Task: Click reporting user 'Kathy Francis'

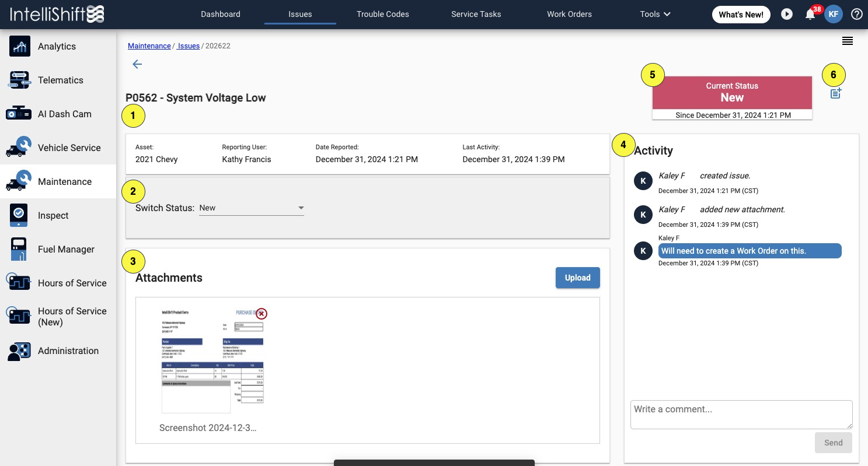Action: point(246,159)
